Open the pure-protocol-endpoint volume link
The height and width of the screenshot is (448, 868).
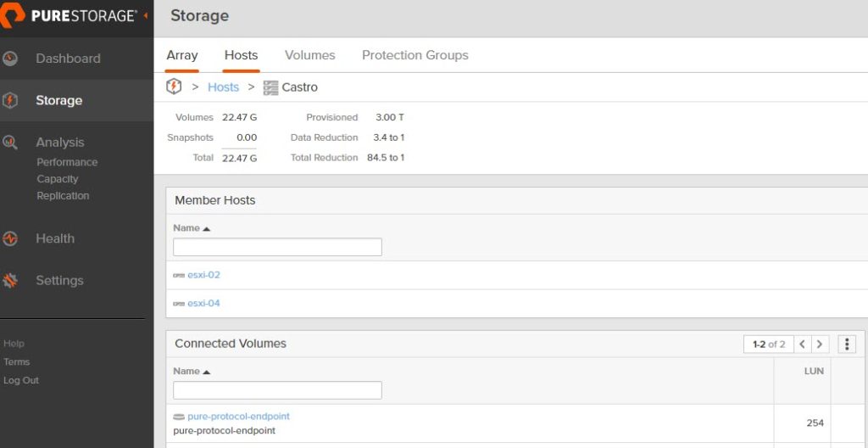click(238, 417)
